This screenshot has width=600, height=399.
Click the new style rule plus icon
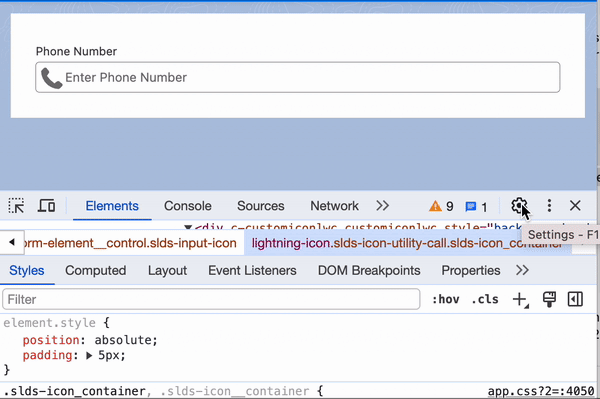tap(520, 300)
